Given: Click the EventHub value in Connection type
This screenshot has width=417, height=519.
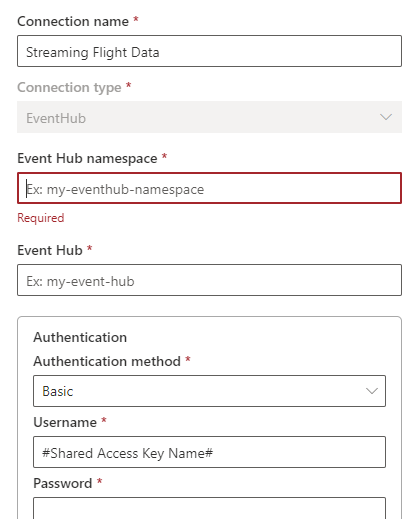Looking at the screenshot, I should point(56,118).
